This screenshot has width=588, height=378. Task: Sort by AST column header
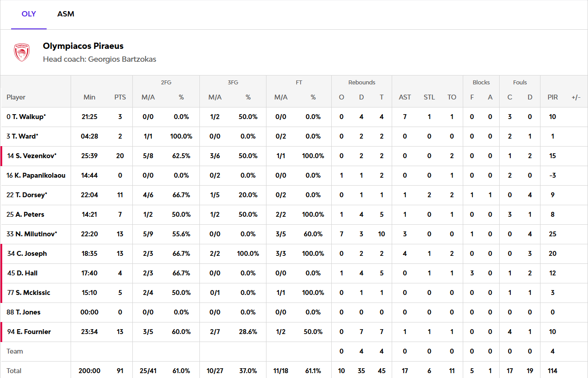pos(405,97)
